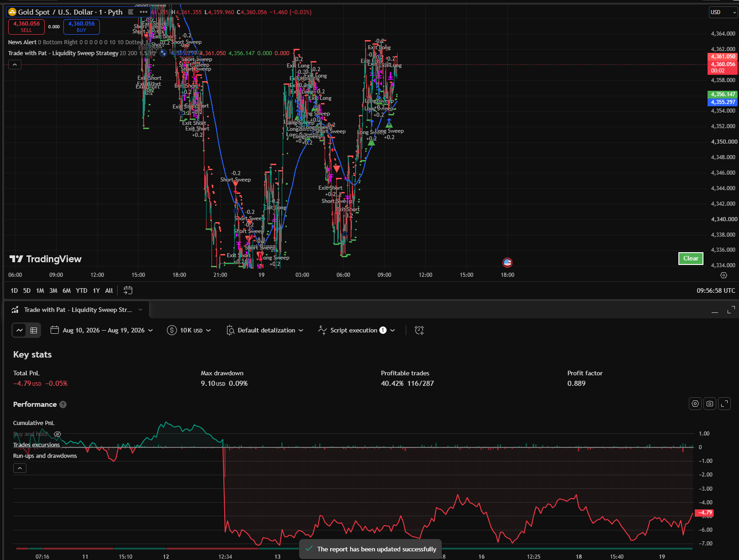Take snapshot of the performance chart
The image size is (739, 560).
[710, 404]
